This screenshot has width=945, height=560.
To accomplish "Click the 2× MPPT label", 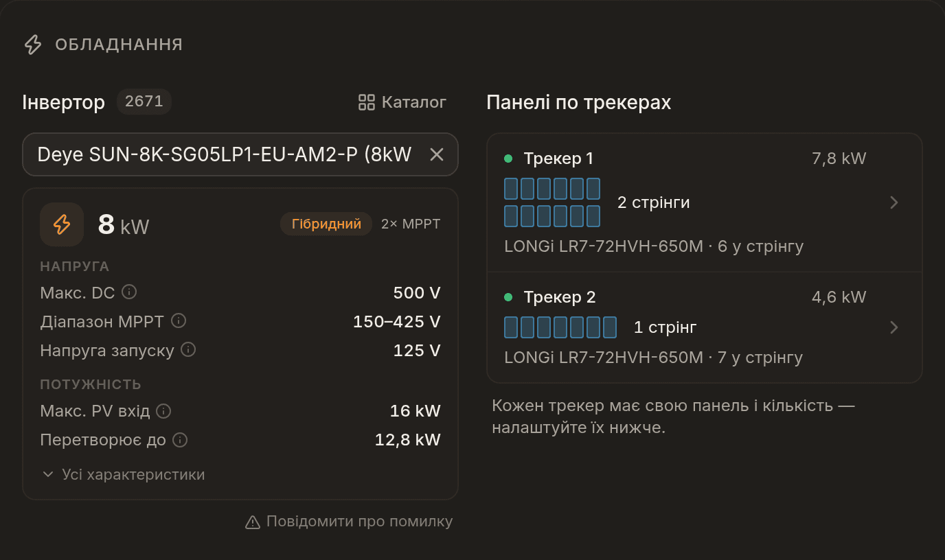I will pos(411,224).
